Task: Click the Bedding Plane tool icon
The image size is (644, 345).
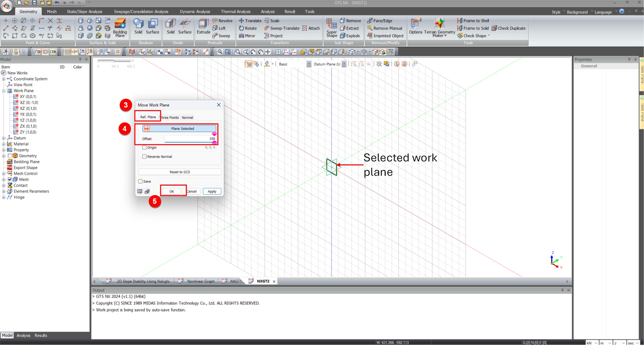Action: point(120,27)
